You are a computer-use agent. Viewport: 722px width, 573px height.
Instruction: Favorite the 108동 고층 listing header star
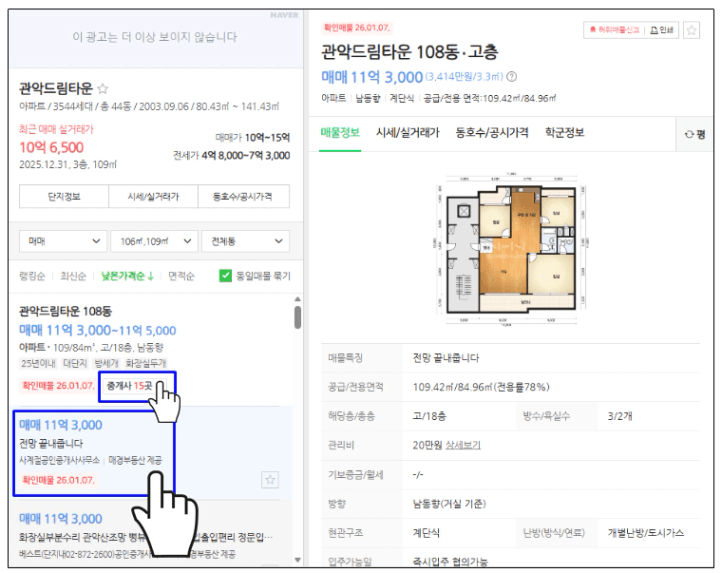691,30
